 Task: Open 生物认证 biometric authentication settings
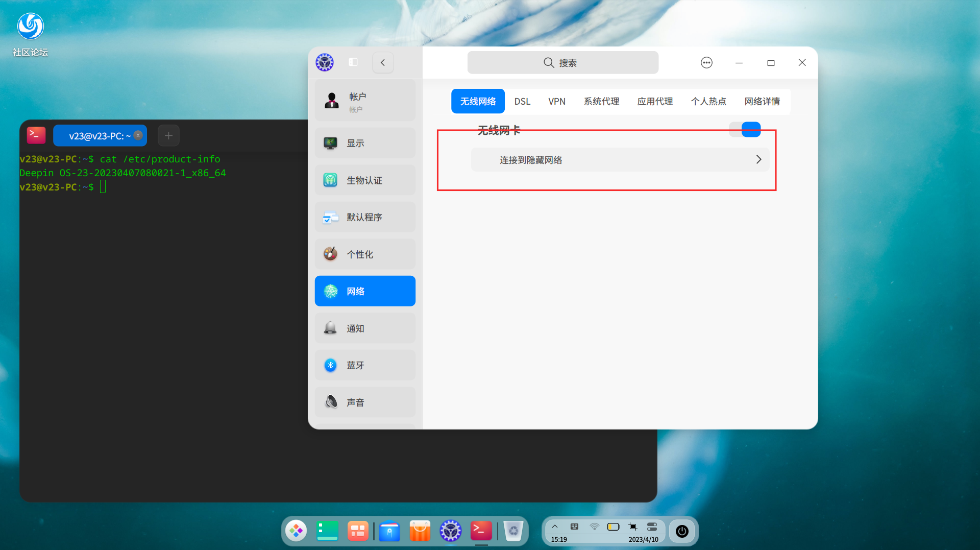364,180
